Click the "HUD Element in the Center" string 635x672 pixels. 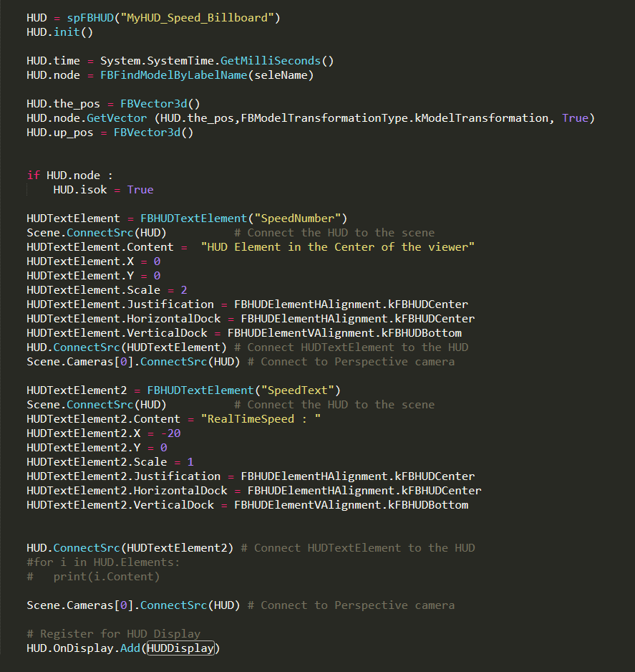338,247
